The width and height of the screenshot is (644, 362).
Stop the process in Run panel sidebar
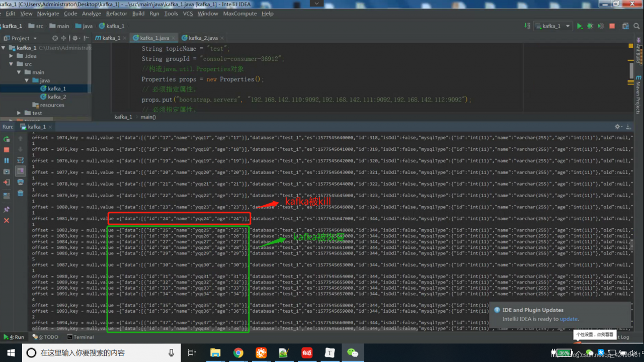[7, 150]
